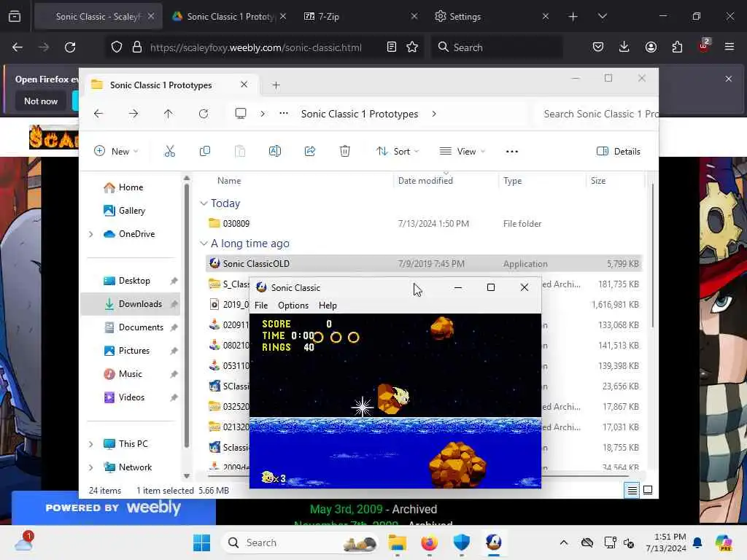This screenshot has height=560, width=747.
Task: Open Downloads in navigation pane
Action: coord(131,304)
